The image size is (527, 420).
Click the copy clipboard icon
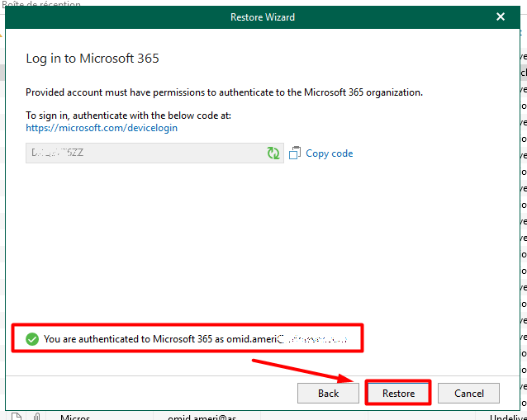(x=295, y=153)
